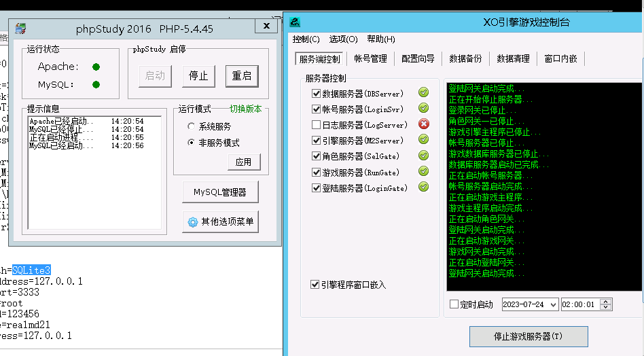Click 停止游戏服务器(T) button
The height and width of the screenshot is (356, 644).
coord(529,337)
